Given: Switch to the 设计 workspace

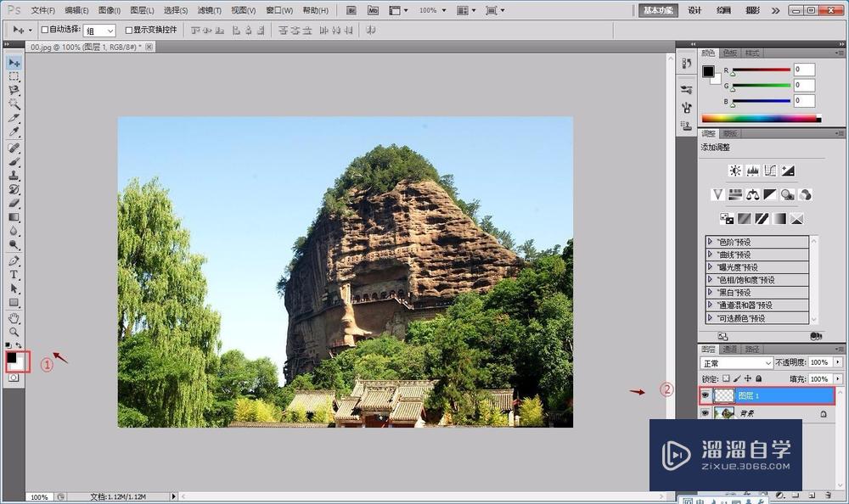Looking at the screenshot, I should tap(694, 10).
